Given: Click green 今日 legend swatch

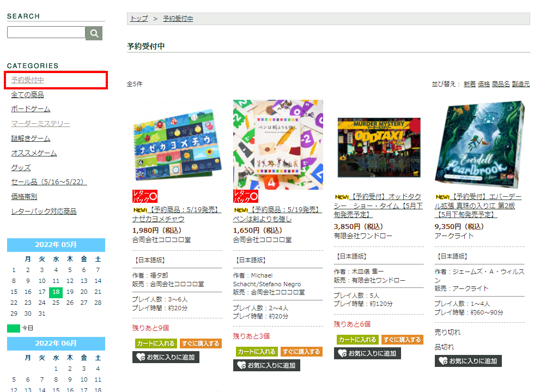Looking at the screenshot, I should [x=14, y=328].
